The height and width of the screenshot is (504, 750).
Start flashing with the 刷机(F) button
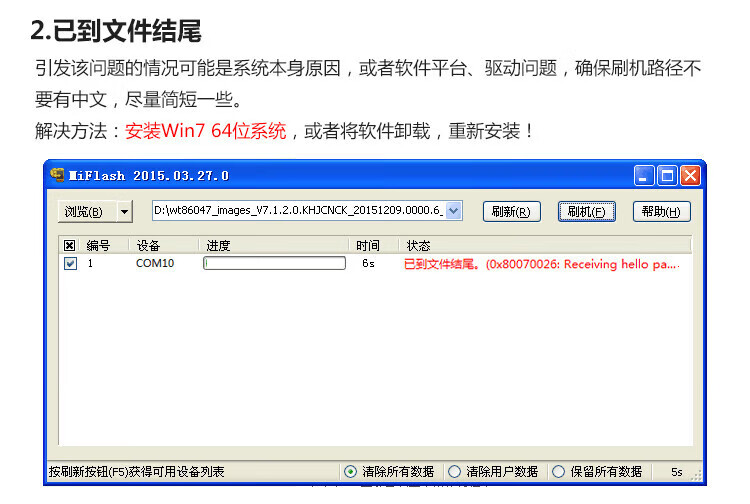[x=586, y=211]
